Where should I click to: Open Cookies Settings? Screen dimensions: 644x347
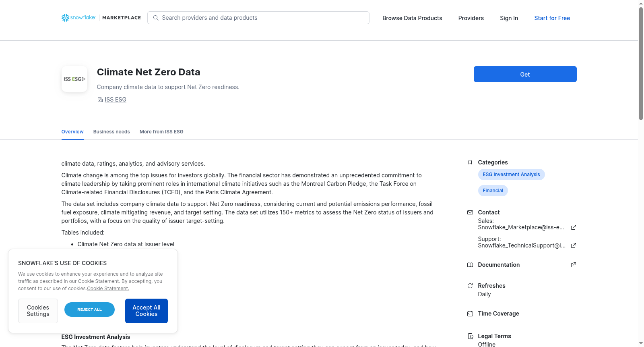tap(38, 311)
